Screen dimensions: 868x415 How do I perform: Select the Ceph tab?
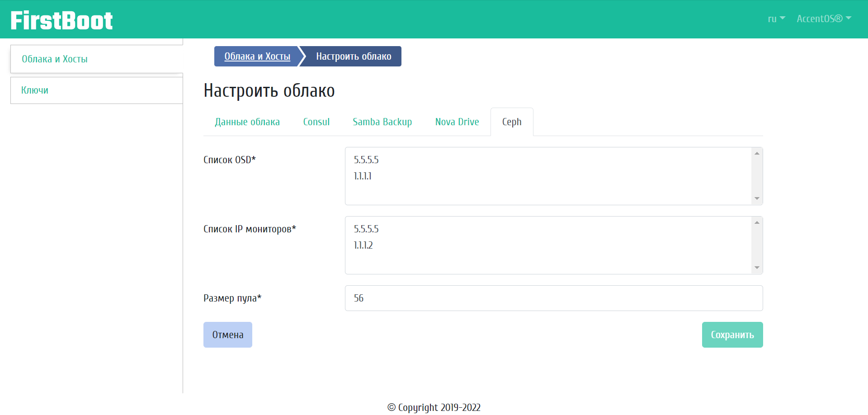(x=512, y=122)
